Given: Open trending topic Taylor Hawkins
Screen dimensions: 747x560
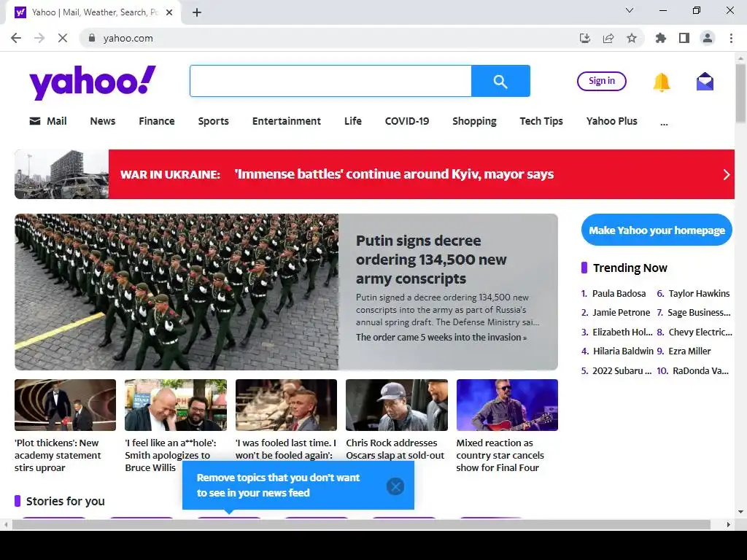Looking at the screenshot, I should tap(699, 293).
